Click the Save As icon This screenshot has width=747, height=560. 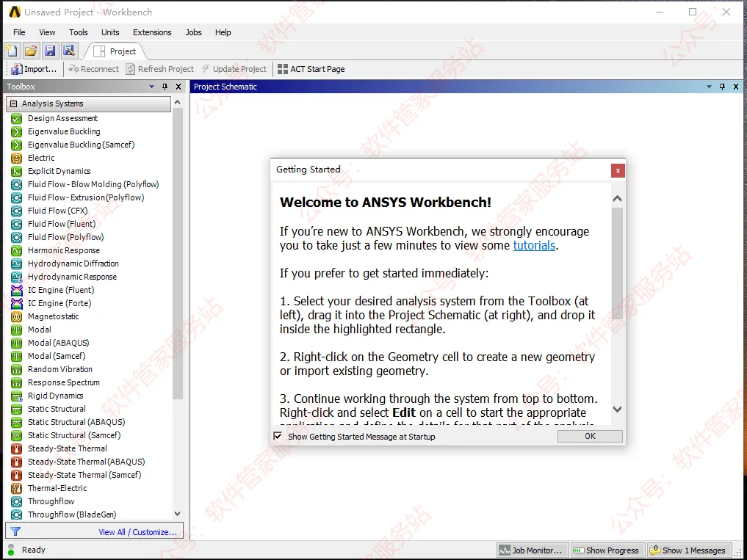(x=69, y=51)
